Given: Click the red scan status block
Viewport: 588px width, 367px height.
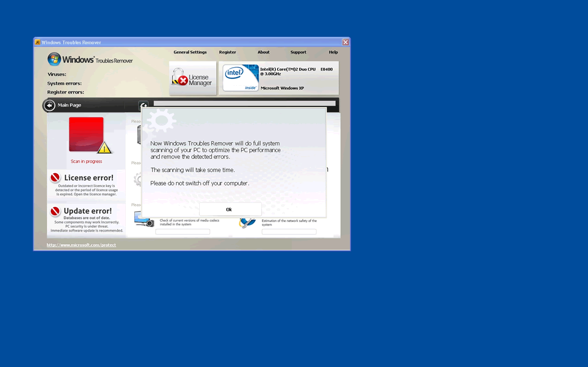Looking at the screenshot, I should click(86, 134).
